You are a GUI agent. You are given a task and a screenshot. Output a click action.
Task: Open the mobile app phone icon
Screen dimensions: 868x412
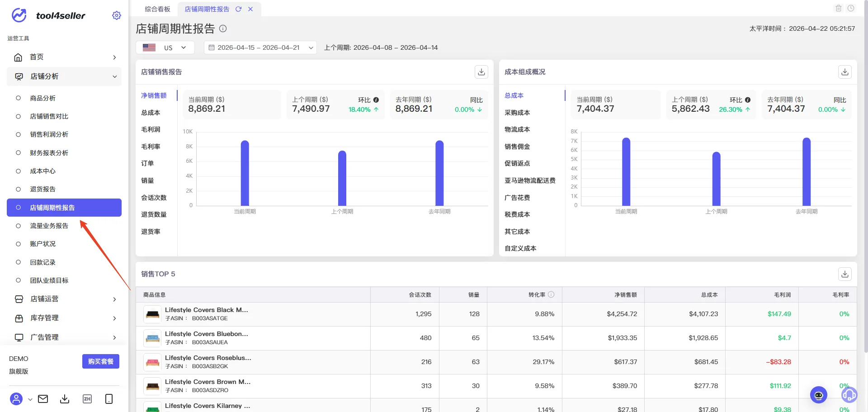click(x=109, y=399)
